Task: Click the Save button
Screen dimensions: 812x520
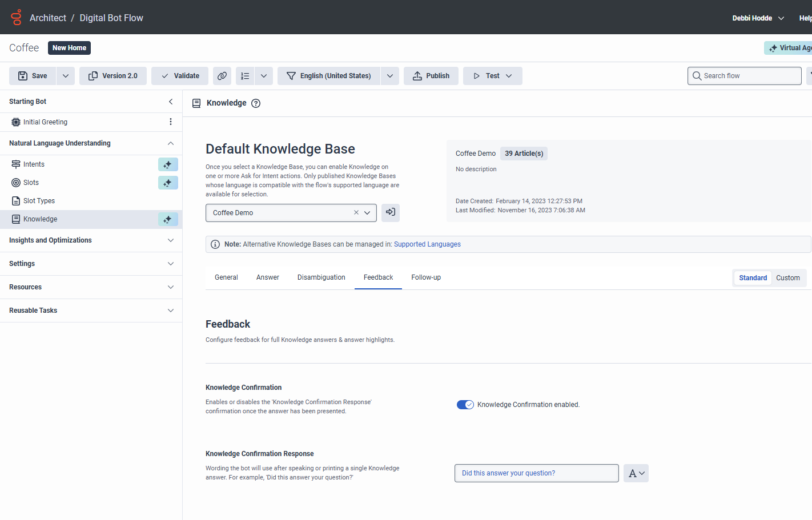Action: coord(33,76)
